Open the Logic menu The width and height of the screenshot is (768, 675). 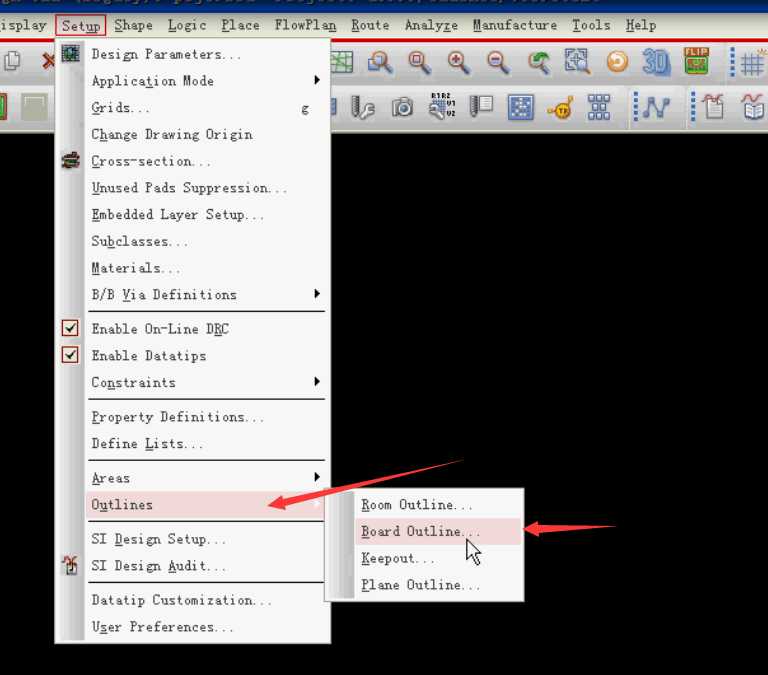pos(187,25)
